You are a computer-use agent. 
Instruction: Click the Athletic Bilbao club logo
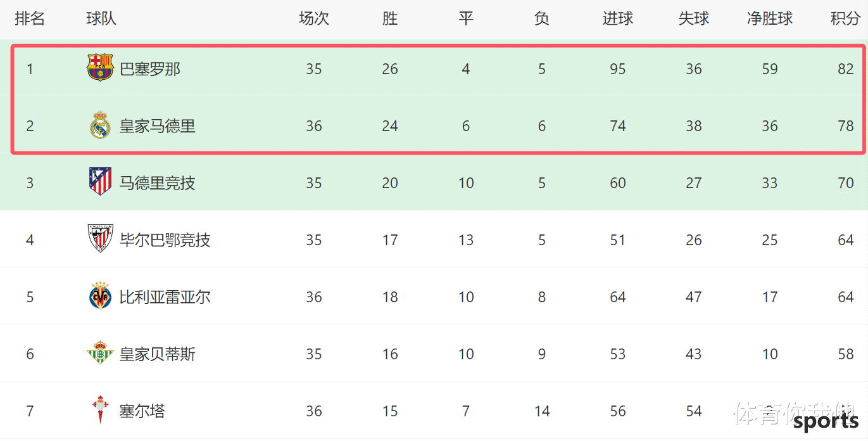(100, 239)
